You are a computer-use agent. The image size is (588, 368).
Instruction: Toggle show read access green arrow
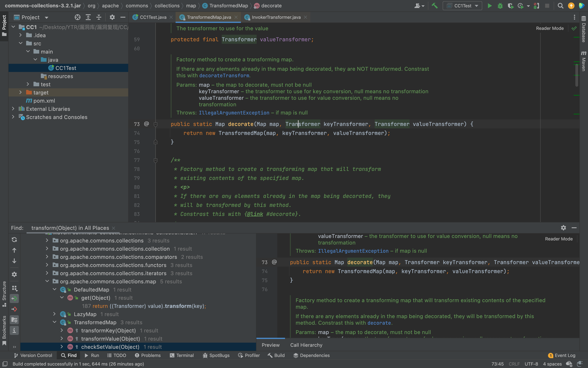coord(14,298)
